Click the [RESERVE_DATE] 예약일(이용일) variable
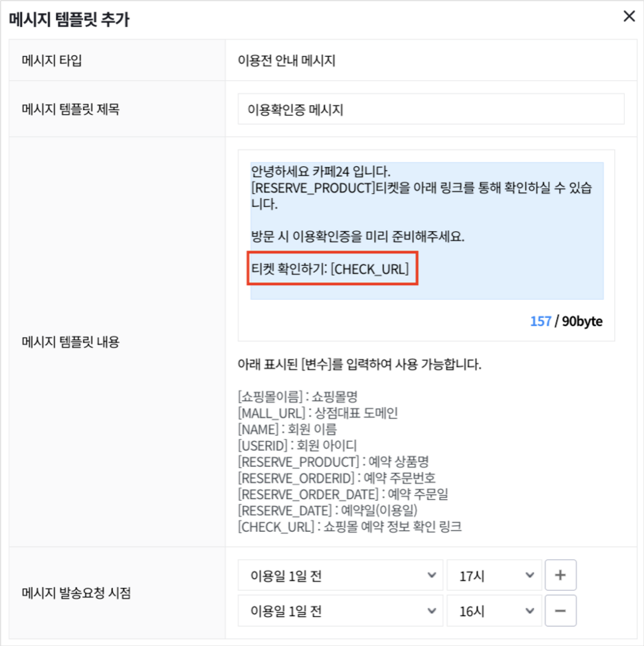The image size is (644, 646). pos(328,510)
